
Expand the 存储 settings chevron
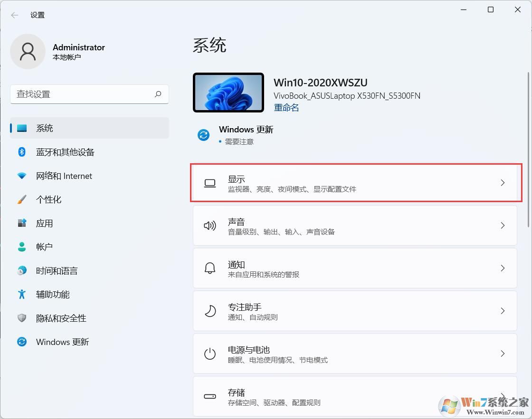503,396
